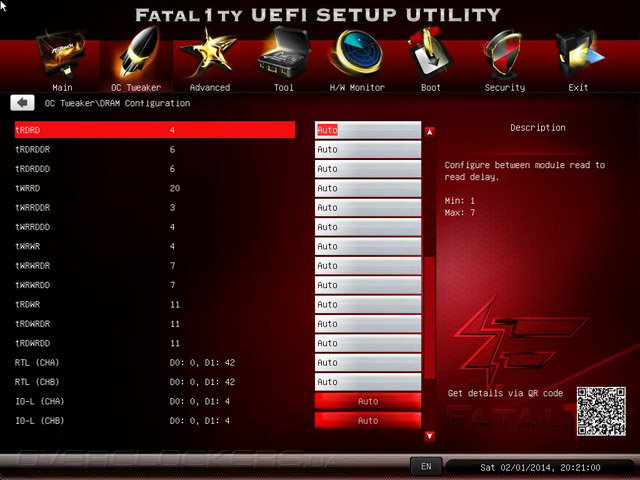Edit the tRDWRDR Auto value field

[x=368, y=324]
